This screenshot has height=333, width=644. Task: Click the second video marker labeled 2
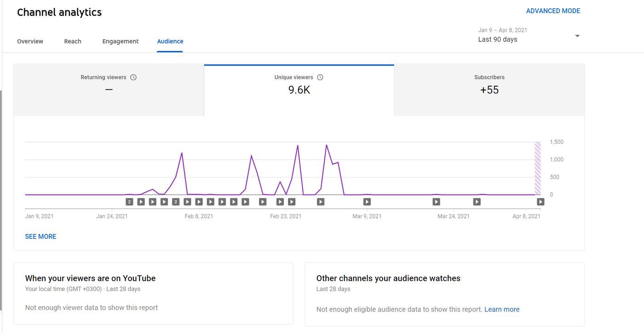[176, 202]
